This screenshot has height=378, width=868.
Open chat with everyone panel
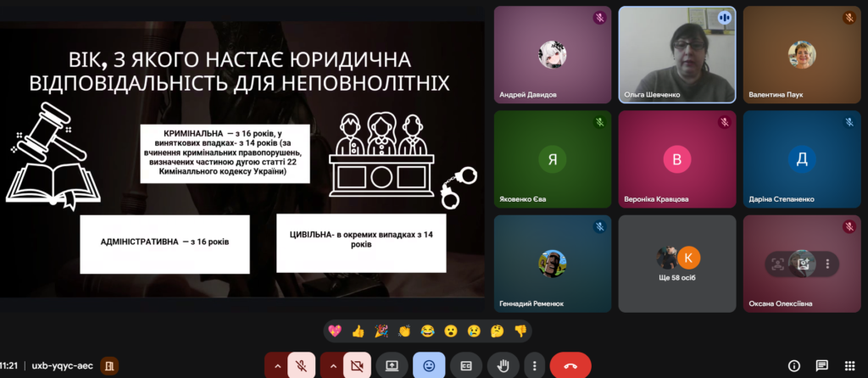821,365
